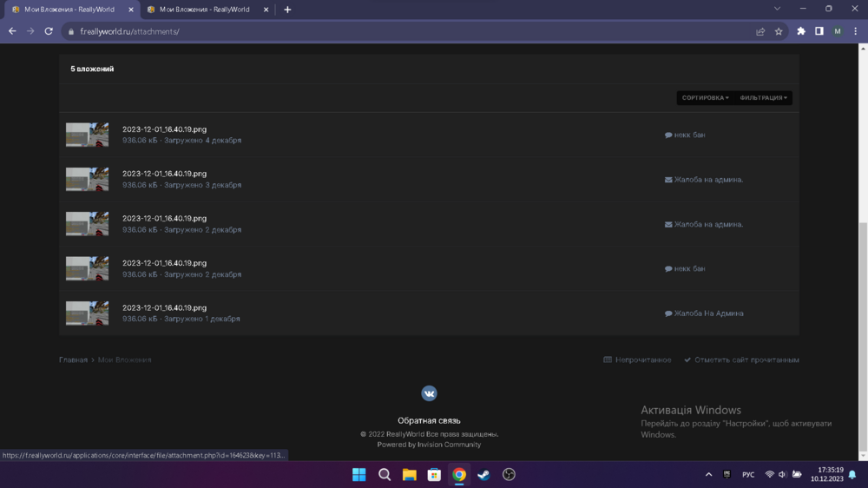
Task: Open Windows Start menu
Action: [x=359, y=475]
